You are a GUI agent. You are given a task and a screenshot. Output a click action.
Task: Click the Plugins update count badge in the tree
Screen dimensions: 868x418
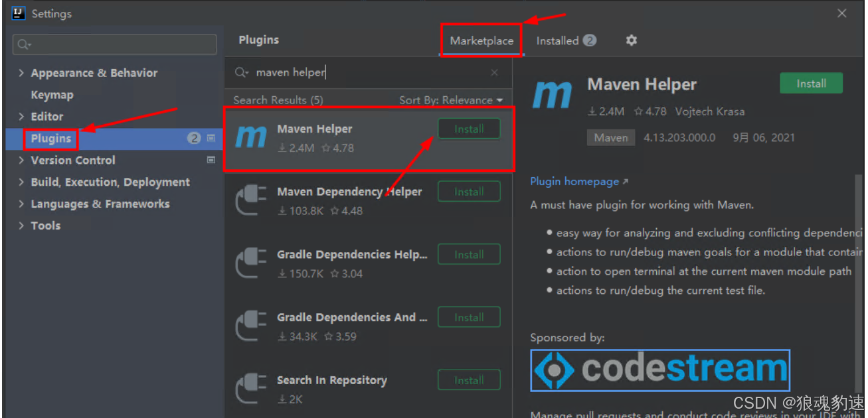click(x=194, y=138)
